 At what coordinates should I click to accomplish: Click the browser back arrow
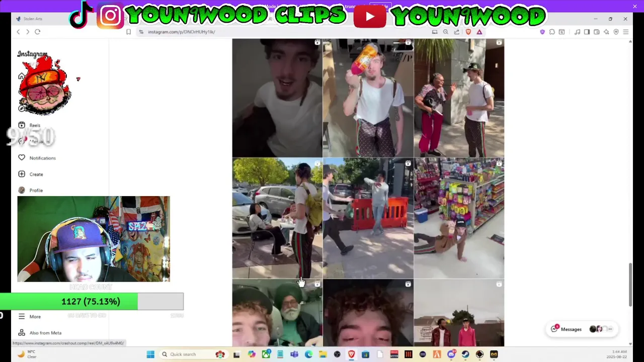18,32
